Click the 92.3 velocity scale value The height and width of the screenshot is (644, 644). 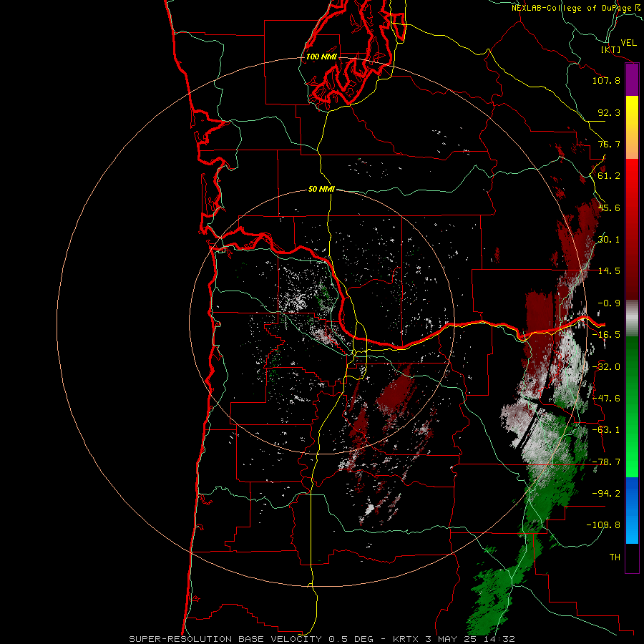(x=609, y=112)
